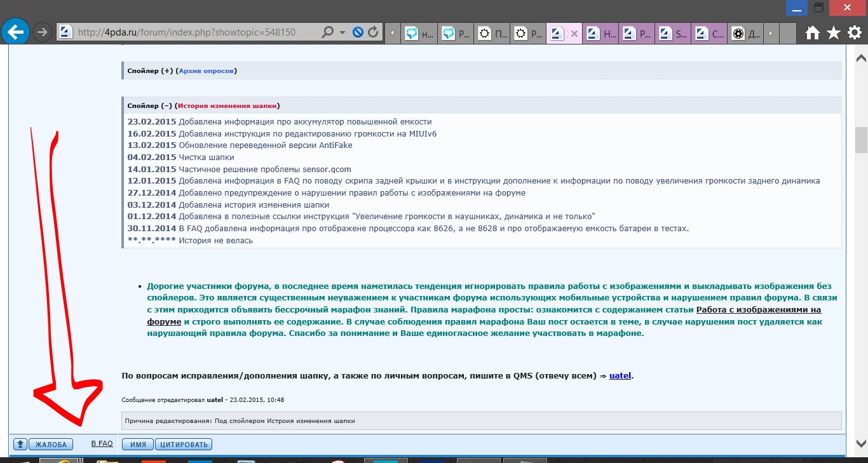
Task: Switch to purple 4pda tab labeled Р
Action: 637,33
